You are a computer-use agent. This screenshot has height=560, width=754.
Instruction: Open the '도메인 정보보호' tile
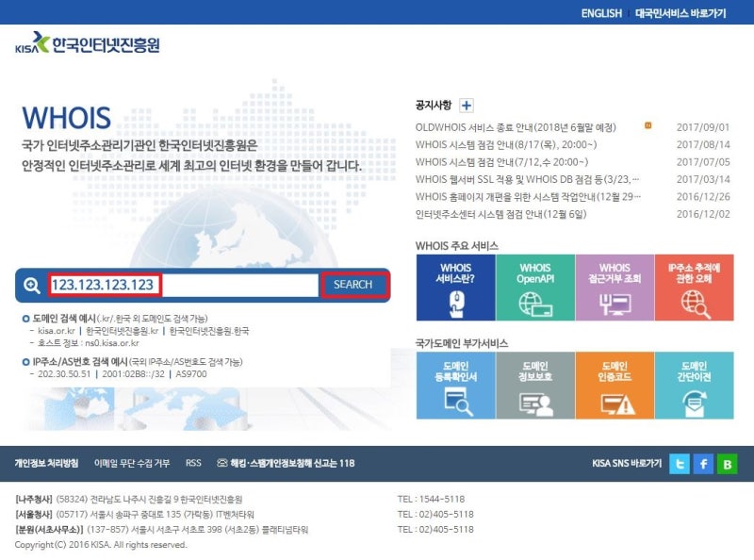click(x=535, y=386)
